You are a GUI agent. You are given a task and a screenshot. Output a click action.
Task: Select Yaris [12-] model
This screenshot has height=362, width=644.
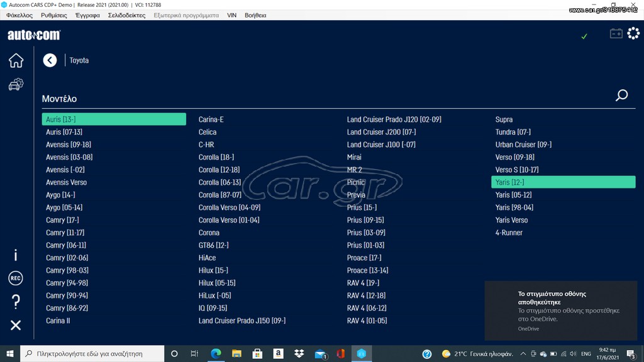563,182
